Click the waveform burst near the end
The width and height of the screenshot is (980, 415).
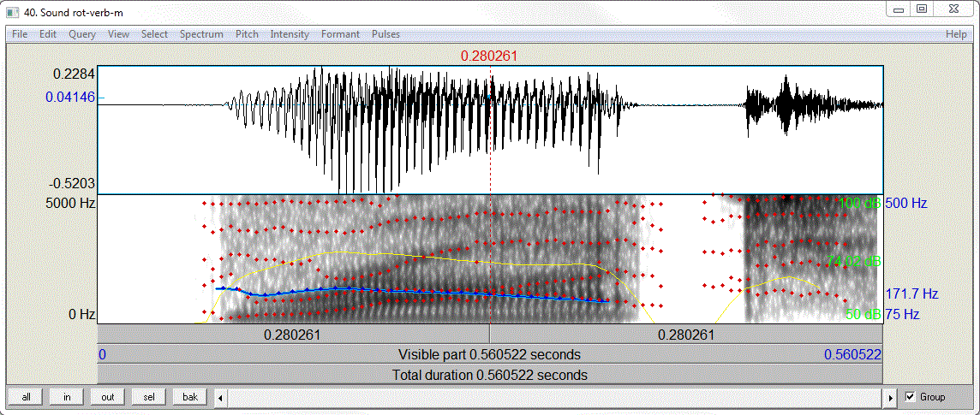[786, 104]
